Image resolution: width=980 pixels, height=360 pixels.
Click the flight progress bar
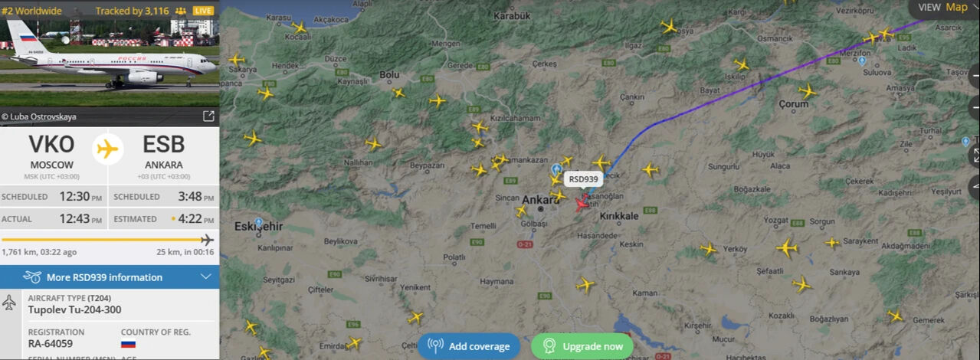click(107, 240)
